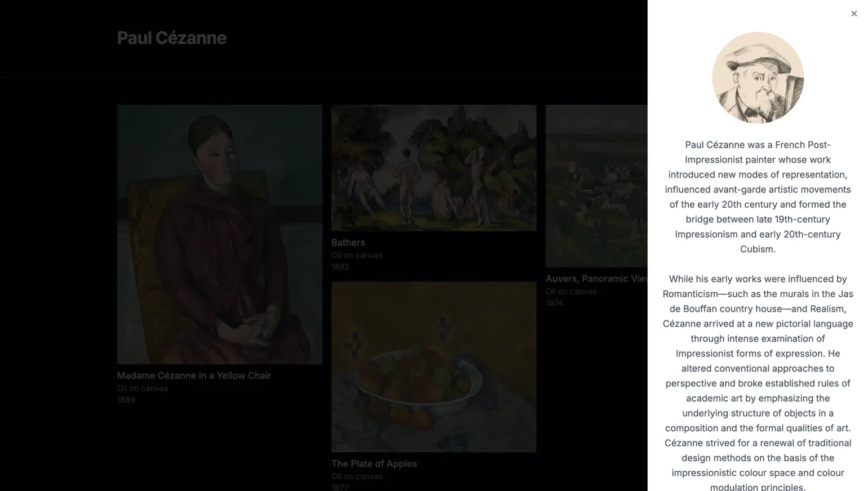Close the Paul Cézanne biography panel
Screen dimensions: 868x491
pyautogui.click(x=853, y=13)
